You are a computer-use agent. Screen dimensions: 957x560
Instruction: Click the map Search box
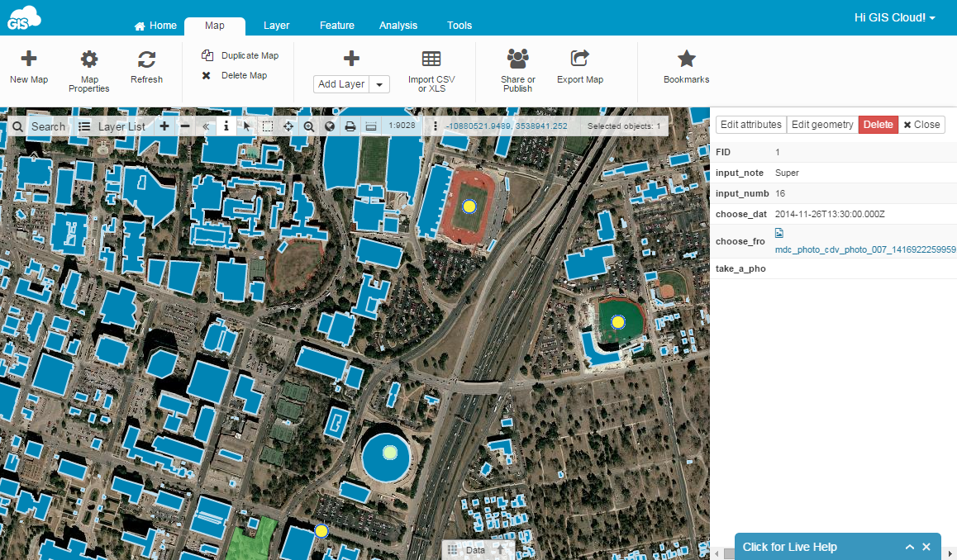[40, 126]
